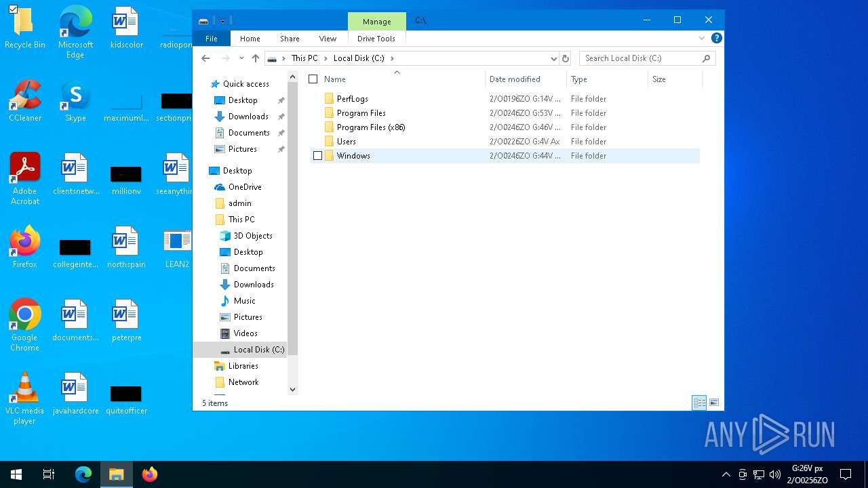Image resolution: width=868 pixels, height=488 pixels.
Task: Open the Drive Tools tab
Action: tap(376, 39)
